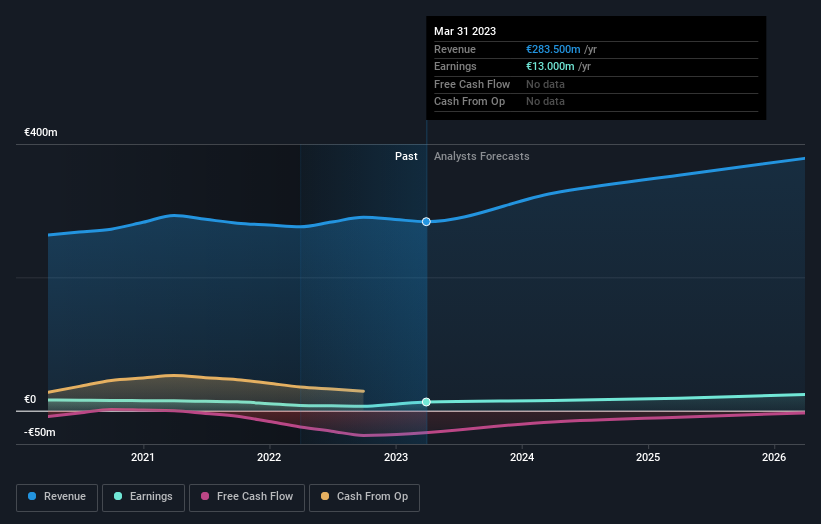Viewport: 821px width, 524px height.
Task: Toggle the Revenue legend series
Action: (57, 497)
